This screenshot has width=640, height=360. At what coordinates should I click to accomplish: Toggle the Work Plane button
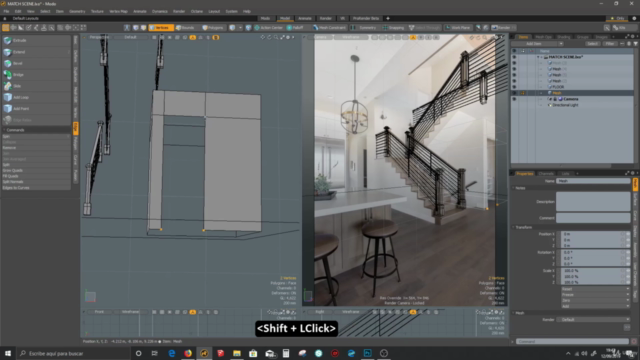458,28
